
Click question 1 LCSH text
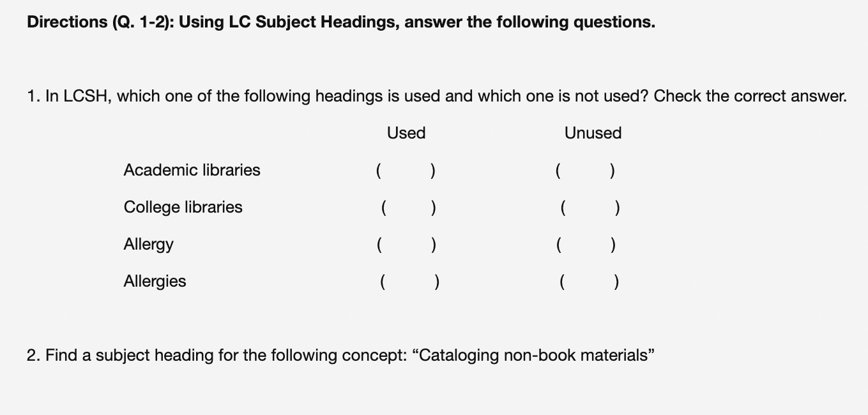[437, 96]
